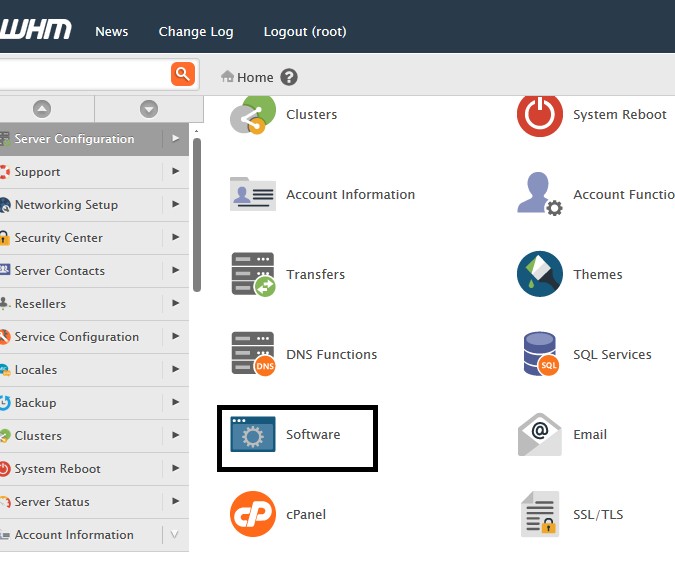Open the Software gear window icon
The image size is (675, 561).
pyautogui.click(x=253, y=434)
